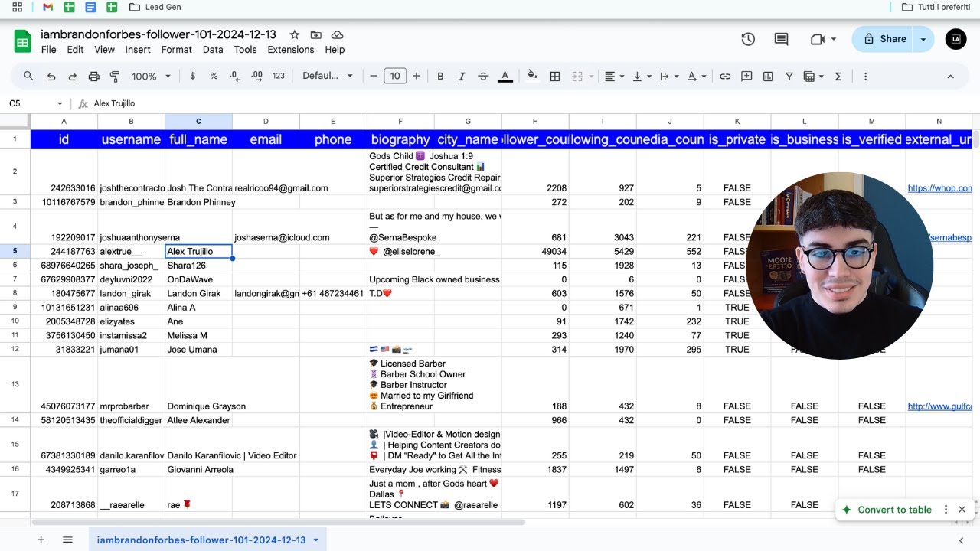Decrease decimal places
Image resolution: width=980 pixels, height=551 pixels.
coord(235,77)
